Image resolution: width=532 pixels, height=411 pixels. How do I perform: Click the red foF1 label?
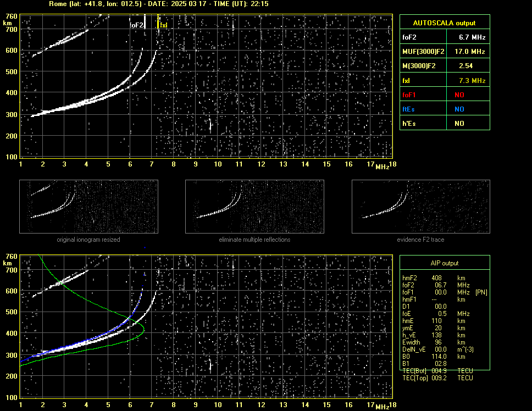[x=409, y=95]
